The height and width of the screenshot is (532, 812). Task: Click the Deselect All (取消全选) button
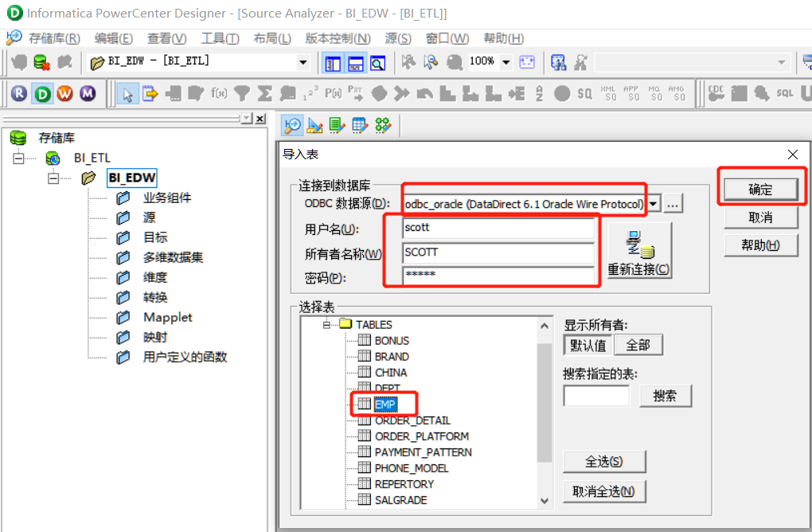click(603, 491)
